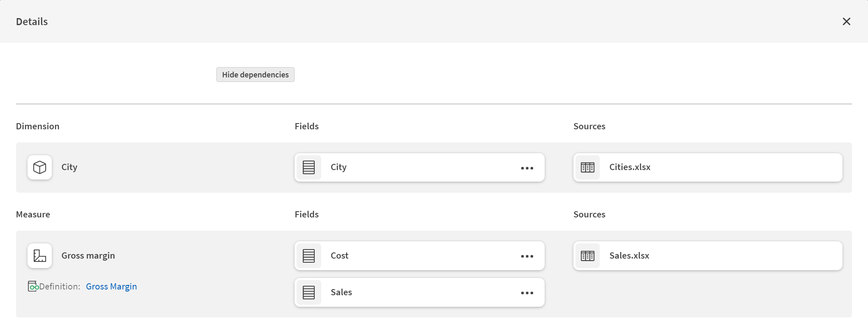Click the Sales.xlsx source icon
Viewport: 868px width, 336px height.
click(x=587, y=256)
